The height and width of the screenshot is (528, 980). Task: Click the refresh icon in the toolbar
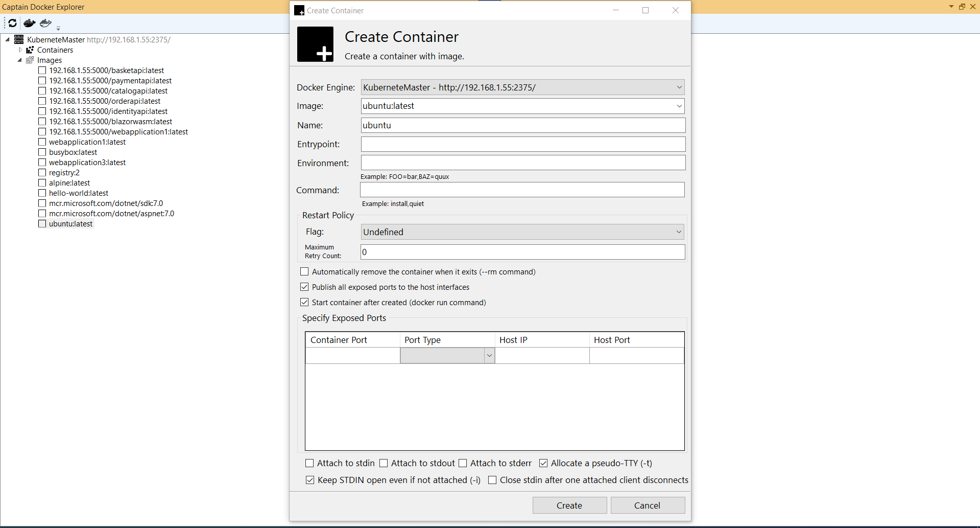point(11,23)
